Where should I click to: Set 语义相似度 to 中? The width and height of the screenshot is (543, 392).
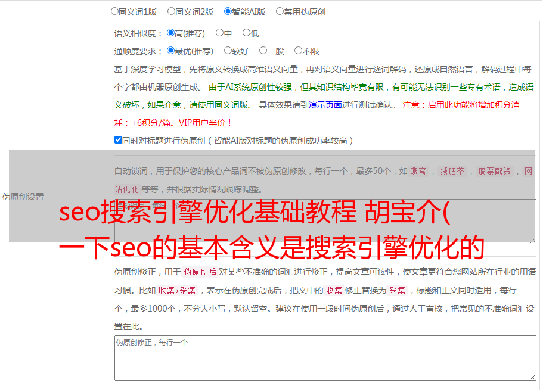[219, 33]
